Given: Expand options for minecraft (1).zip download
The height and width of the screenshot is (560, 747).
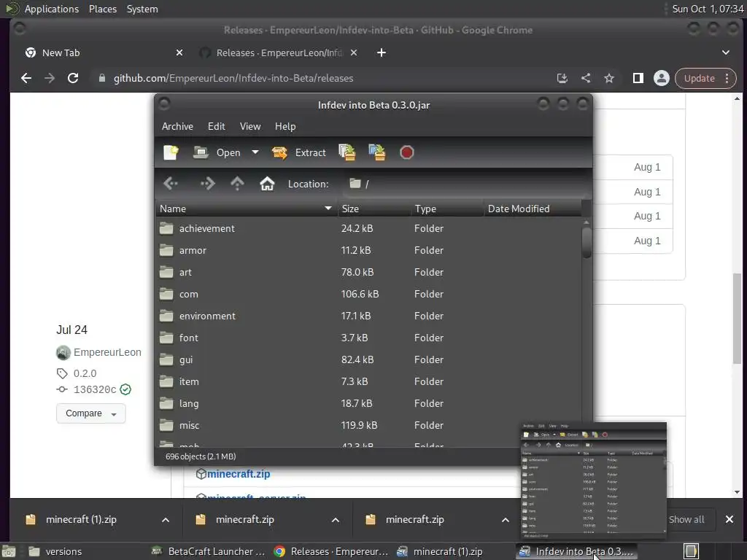Looking at the screenshot, I should tap(166, 519).
